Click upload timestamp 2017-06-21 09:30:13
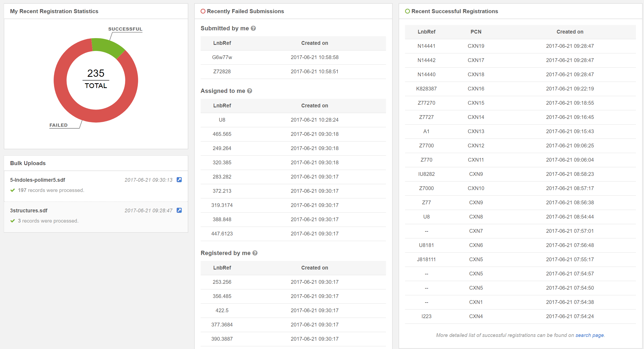Viewport: 644px width, 349px height. click(148, 180)
